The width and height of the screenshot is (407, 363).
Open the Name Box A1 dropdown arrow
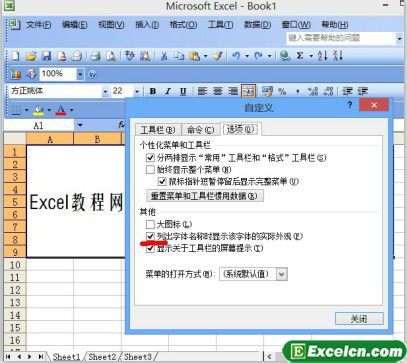click(80, 125)
